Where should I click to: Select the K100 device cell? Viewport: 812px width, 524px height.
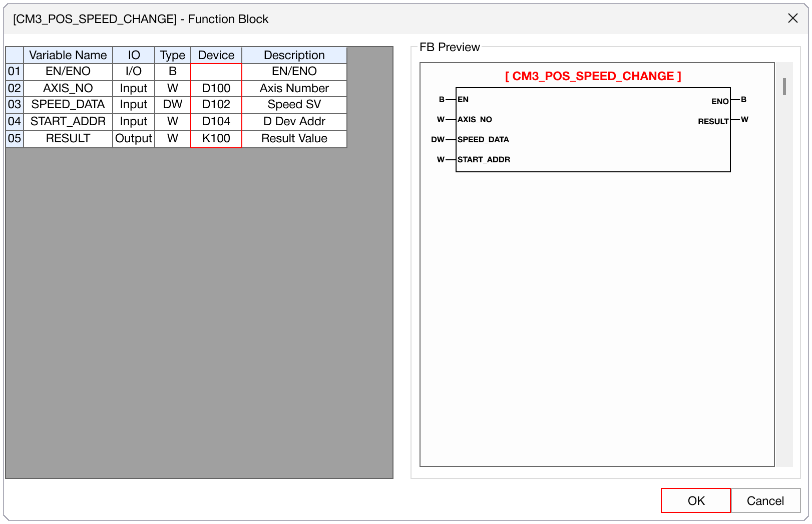pyautogui.click(x=216, y=139)
